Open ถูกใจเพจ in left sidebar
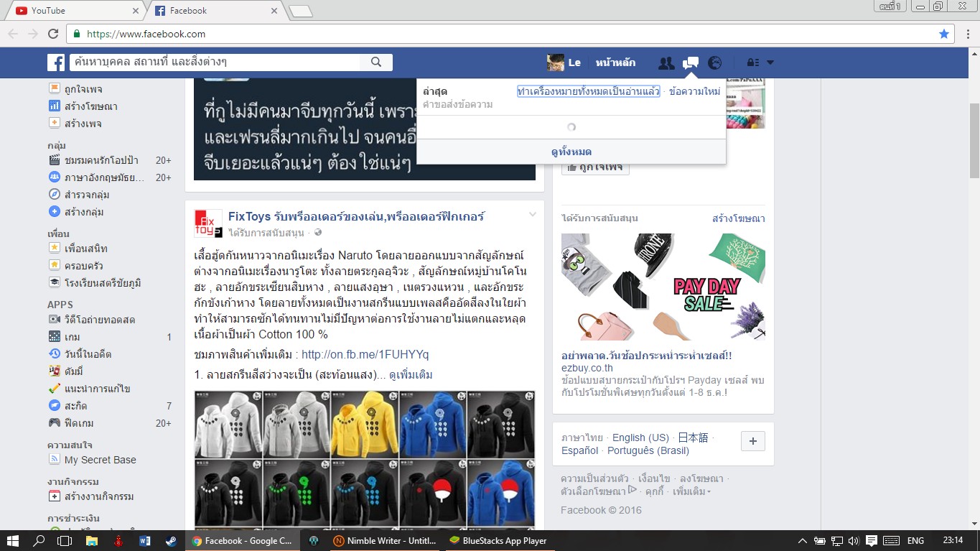The image size is (980, 551). 83,89
